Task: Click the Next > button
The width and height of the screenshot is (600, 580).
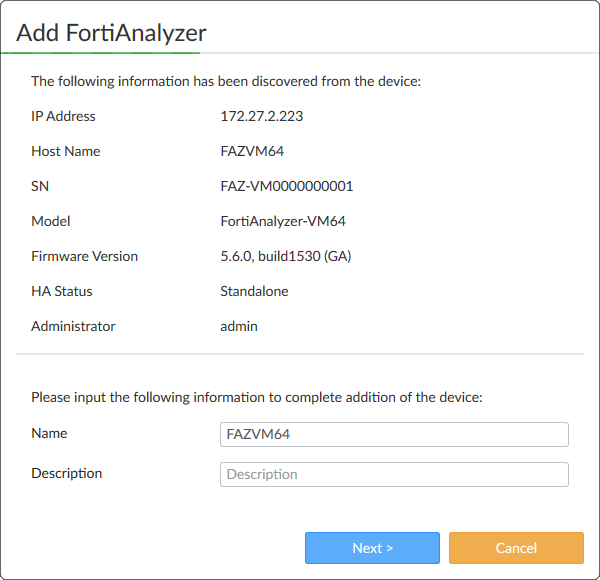Action: point(372,548)
